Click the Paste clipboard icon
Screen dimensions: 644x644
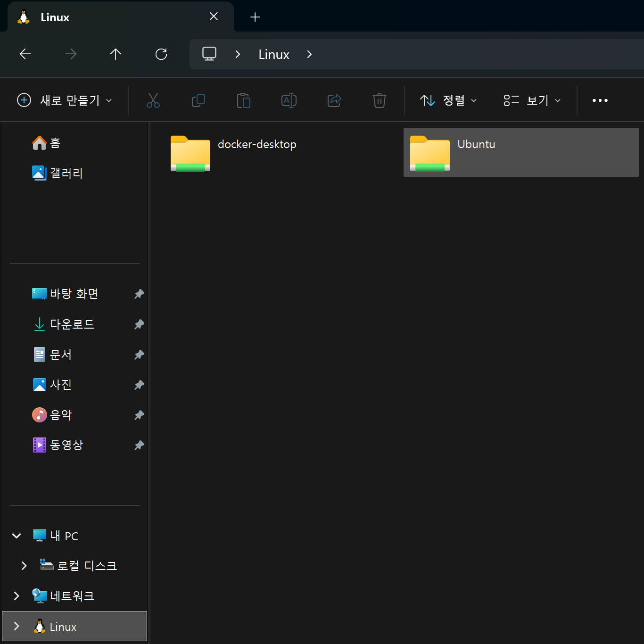pos(244,100)
